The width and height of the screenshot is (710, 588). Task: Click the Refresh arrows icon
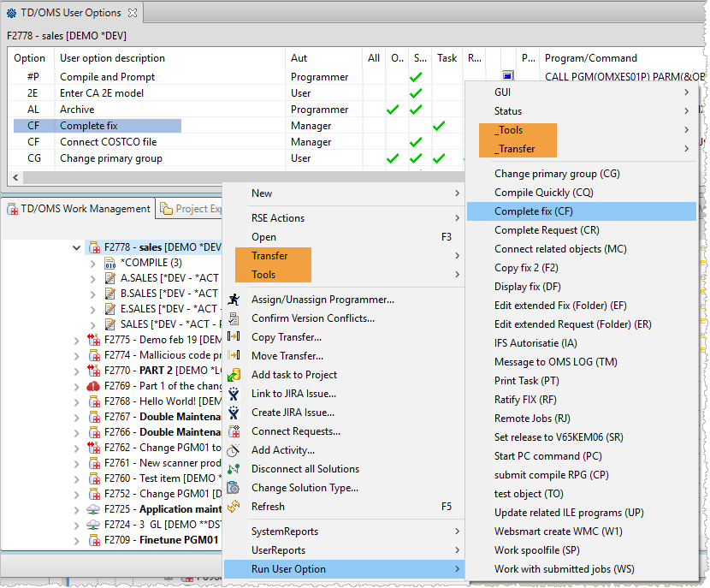point(234,507)
